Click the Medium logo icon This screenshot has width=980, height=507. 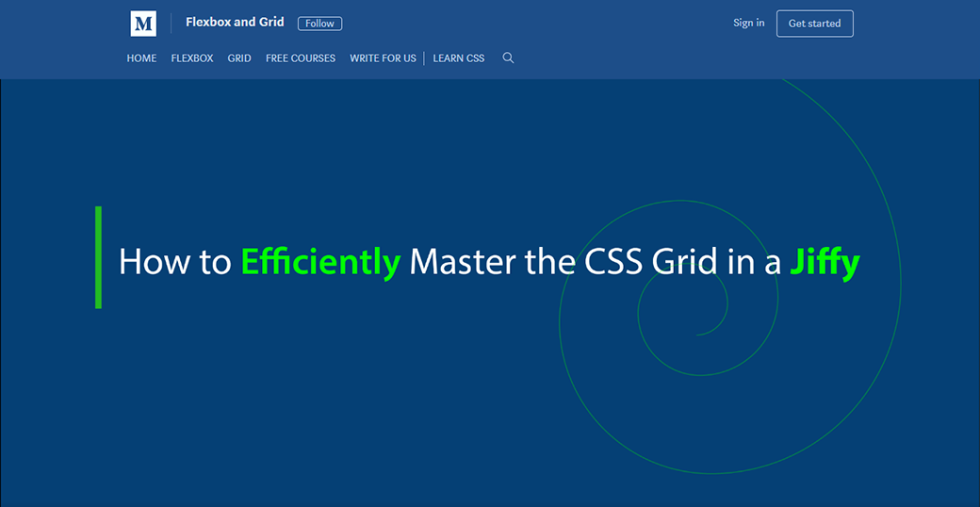[x=143, y=24]
